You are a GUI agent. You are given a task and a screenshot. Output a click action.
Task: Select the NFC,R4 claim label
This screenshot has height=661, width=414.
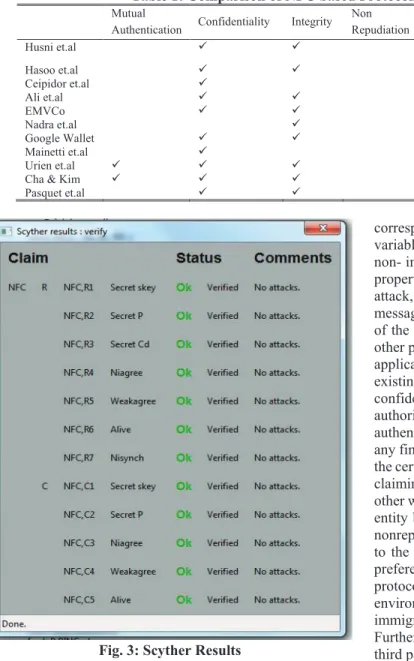click(79, 373)
